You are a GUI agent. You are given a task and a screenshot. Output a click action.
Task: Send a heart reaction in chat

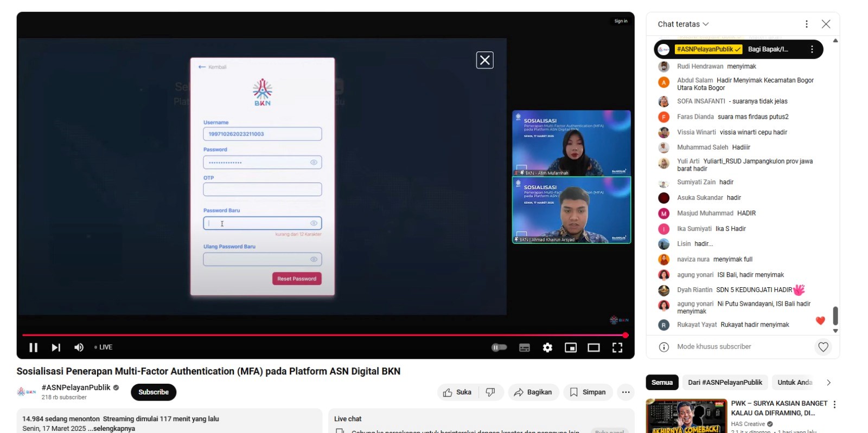[823, 347]
